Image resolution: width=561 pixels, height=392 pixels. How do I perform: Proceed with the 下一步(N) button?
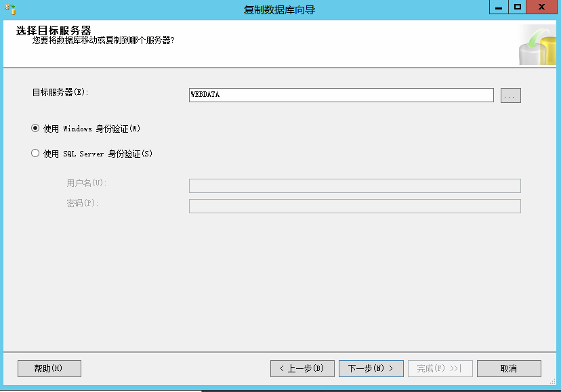click(371, 368)
